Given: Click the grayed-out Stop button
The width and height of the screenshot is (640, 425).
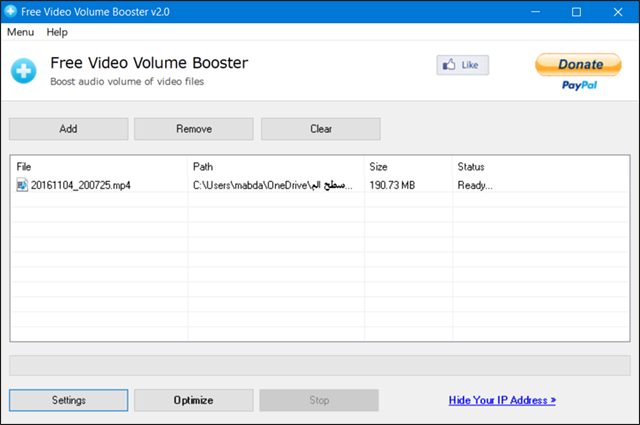Looking at the screenshot, I should (x=319, y=400).
